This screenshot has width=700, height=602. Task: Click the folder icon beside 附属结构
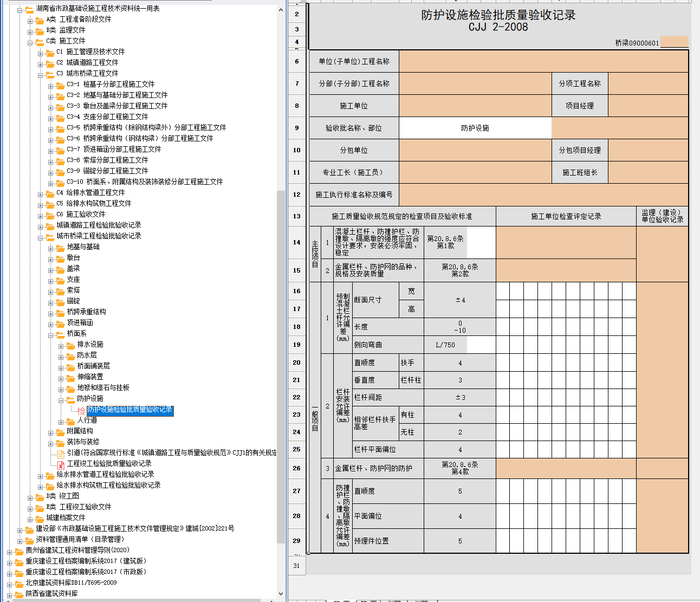60,432
